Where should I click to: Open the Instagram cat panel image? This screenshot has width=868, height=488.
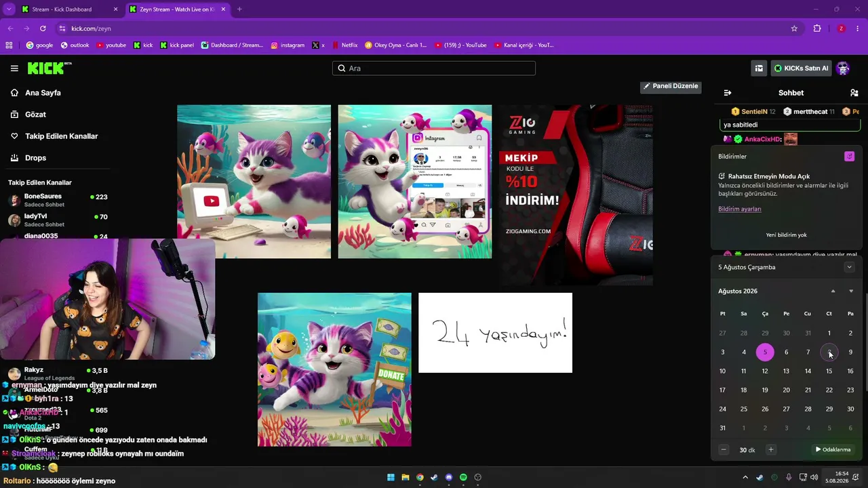coord(415,182)
